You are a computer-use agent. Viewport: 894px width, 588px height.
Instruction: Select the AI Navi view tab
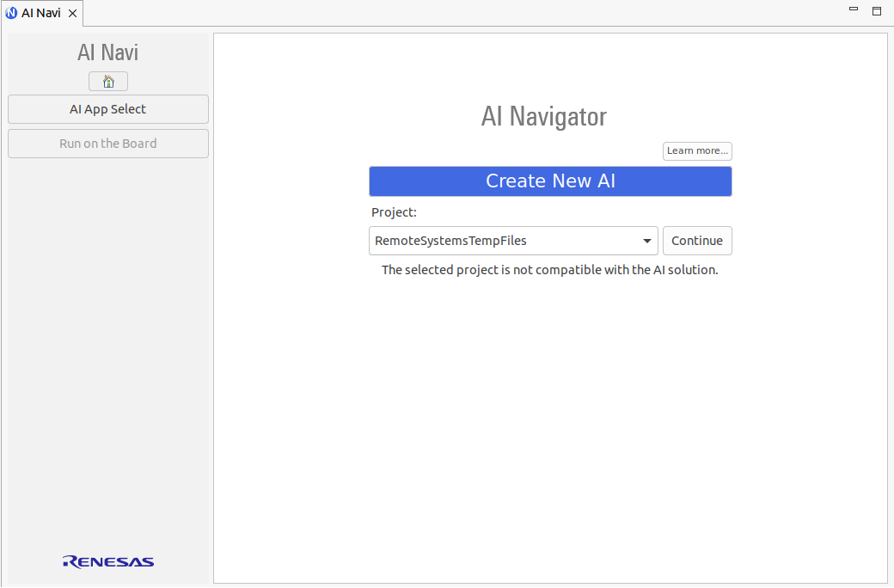point(41,13)
